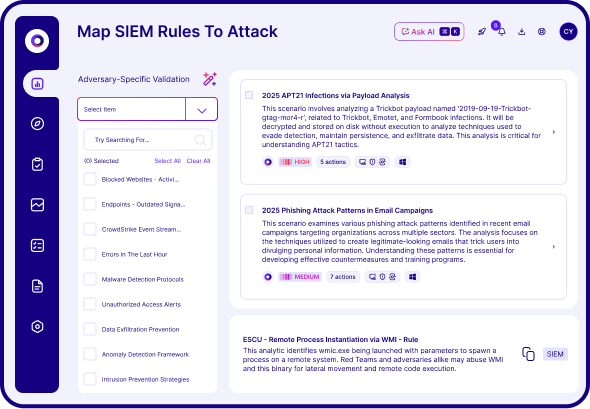Screen dimensions: 590x409
Task: Select the 2025 APT21 Infections scenario checkbox
Action: tap(249, 95)
